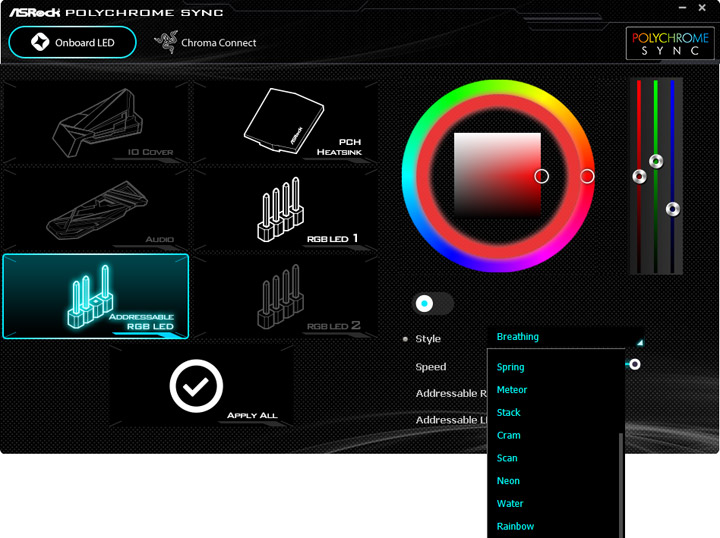Viewport: 720px width, 538px height.
Task: Click the Style label
Action: tap(428, 339)
